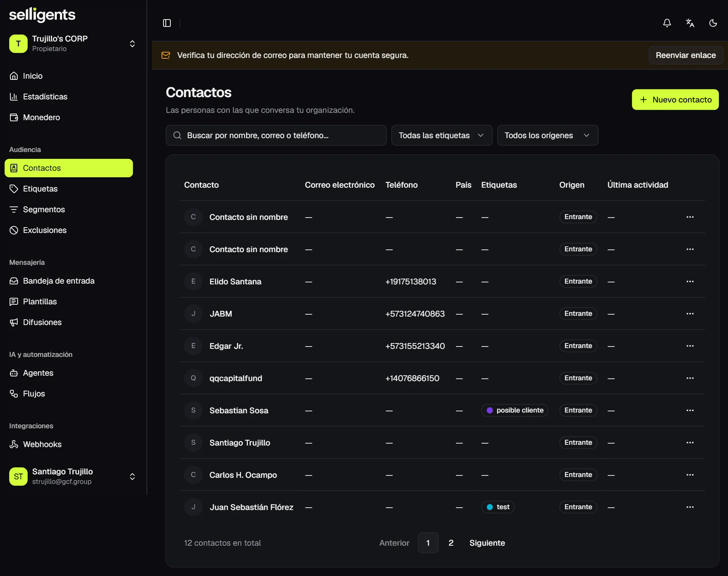This screenshot has width=728, height=576.
Task: Switch theme with the moon icon
Action: (x=713, y=23)
